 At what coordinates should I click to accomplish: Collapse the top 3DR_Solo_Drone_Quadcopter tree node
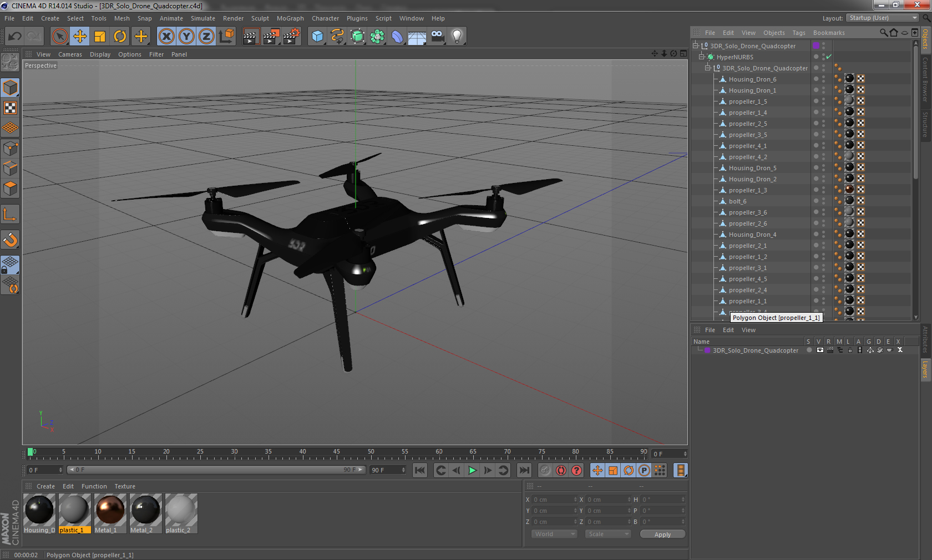tap(695, 46)
